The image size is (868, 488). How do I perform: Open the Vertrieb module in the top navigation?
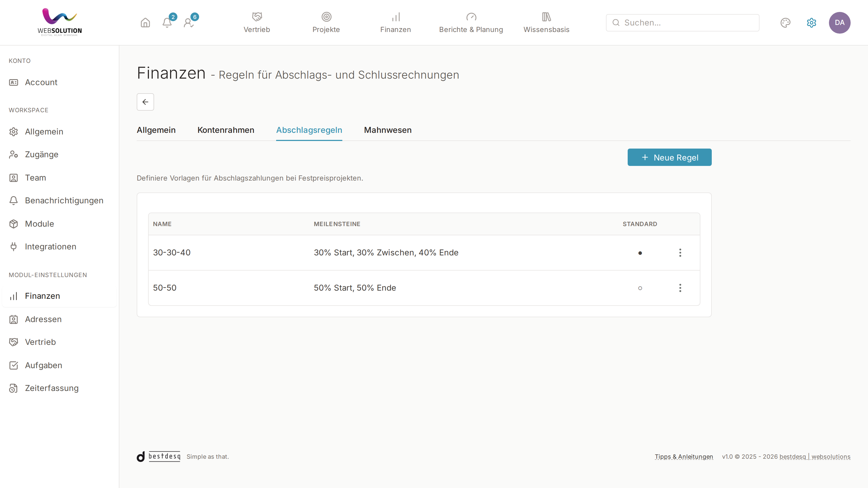coord(257,23)
